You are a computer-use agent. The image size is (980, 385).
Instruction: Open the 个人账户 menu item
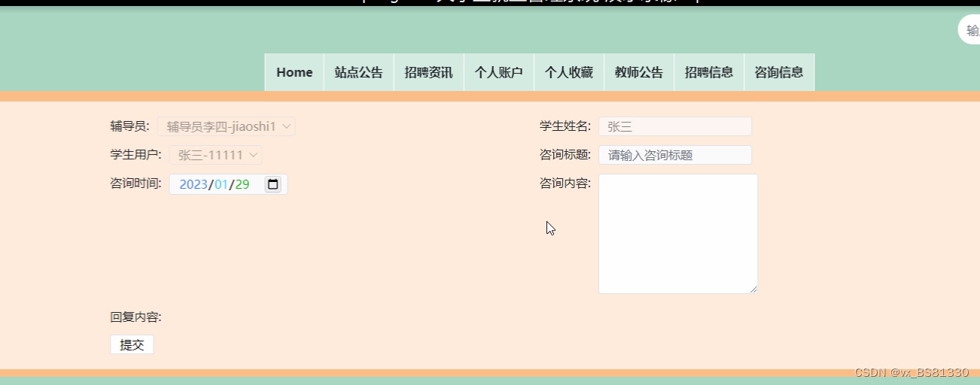point(499,72)
